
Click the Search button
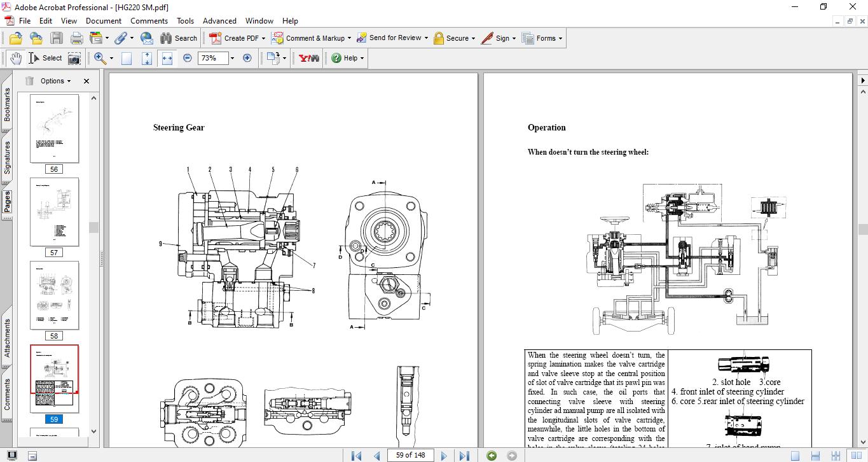pyautogui.click(x=179, y=38)
